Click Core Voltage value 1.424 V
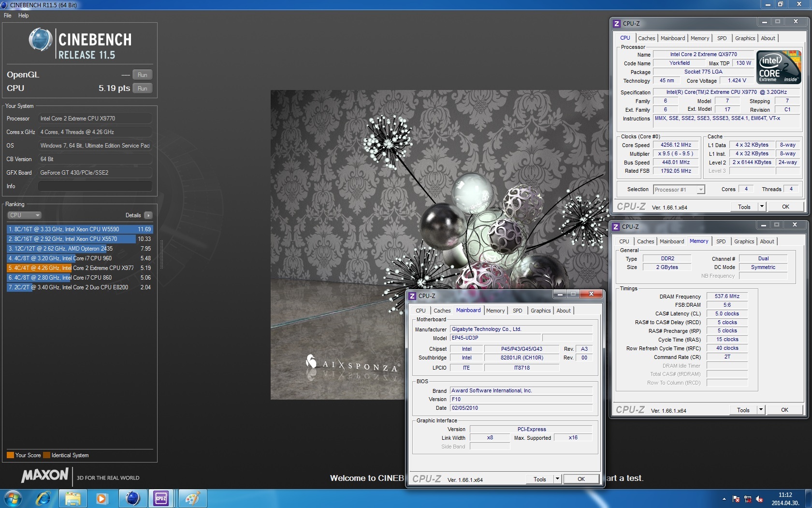 point(737,80)
